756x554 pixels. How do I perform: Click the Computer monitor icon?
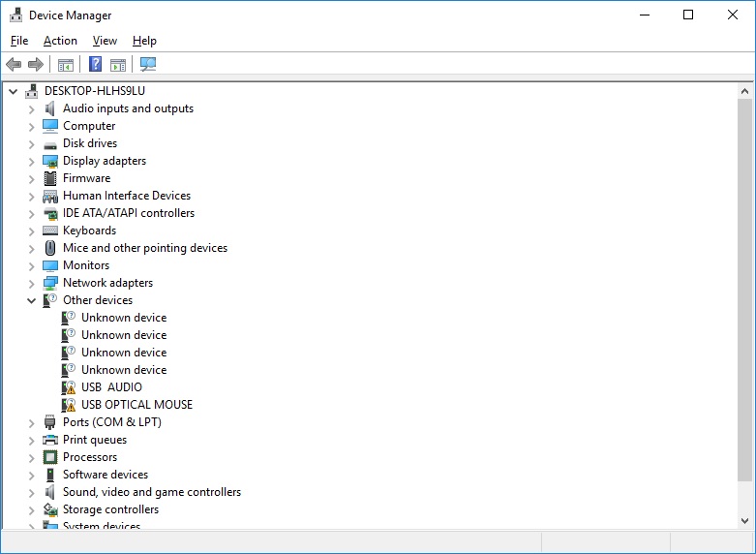tap(50, 126)
